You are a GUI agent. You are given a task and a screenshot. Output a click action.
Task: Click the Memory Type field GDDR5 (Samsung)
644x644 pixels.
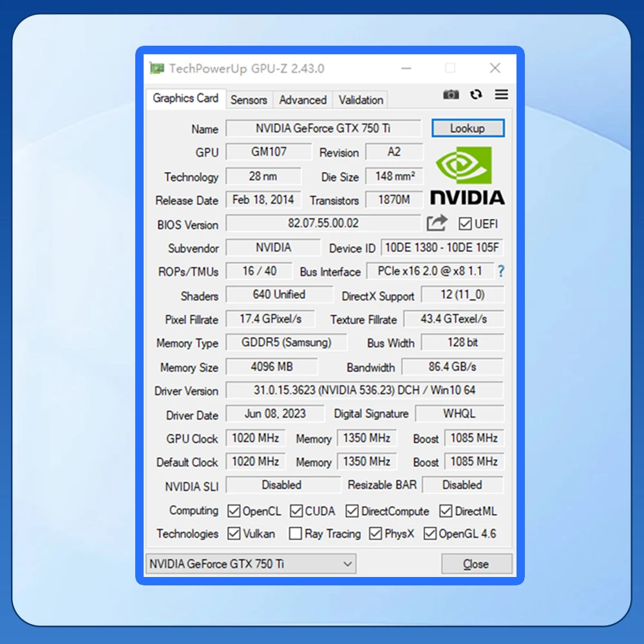tap(287, 342)
